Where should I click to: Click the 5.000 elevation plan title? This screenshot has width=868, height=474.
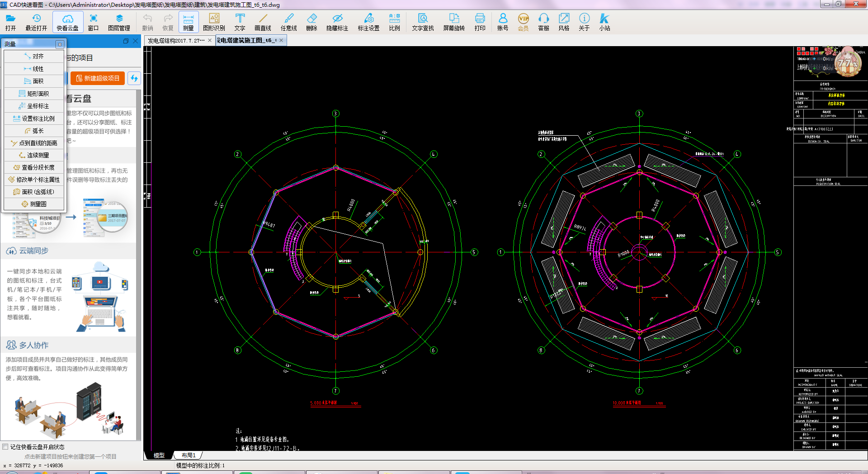pyautogui.click(x=335, y=403)
